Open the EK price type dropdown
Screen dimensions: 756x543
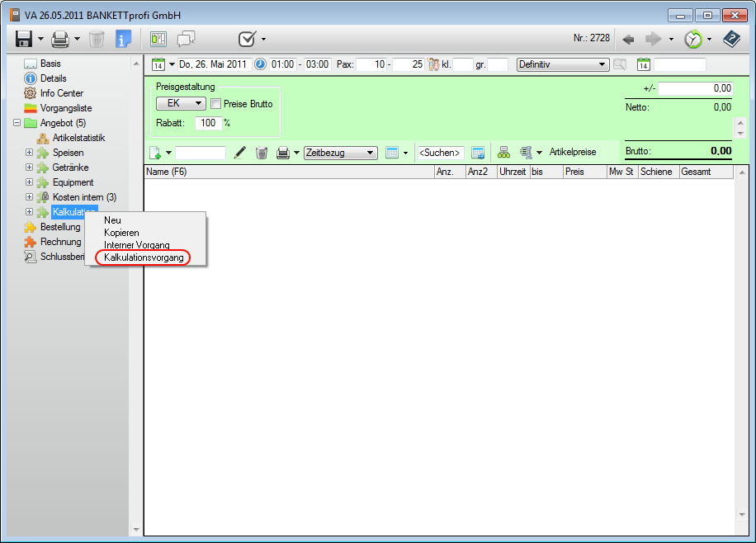pyautogui.click(x=181, y=104)
